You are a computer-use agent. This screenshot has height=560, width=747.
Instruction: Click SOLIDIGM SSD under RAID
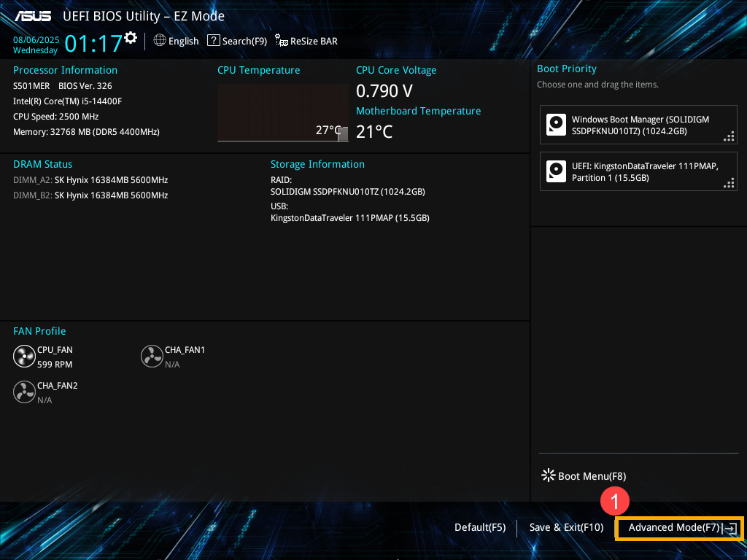(x=348, y=192)
